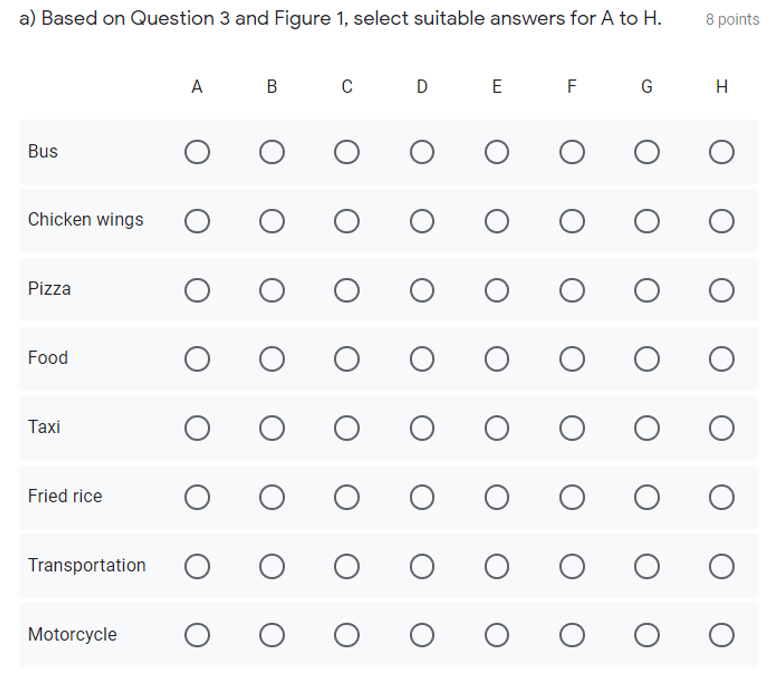This screenshot has height=682, width=782.
Task: Select column H for Fried rice
Action: pyautogui.click(x=722, y=497)
